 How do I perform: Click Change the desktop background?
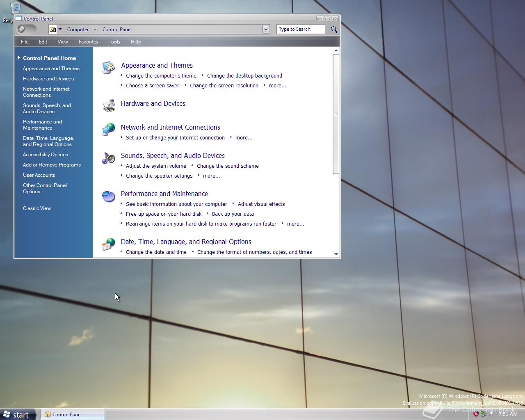click(x=244, y=76)
